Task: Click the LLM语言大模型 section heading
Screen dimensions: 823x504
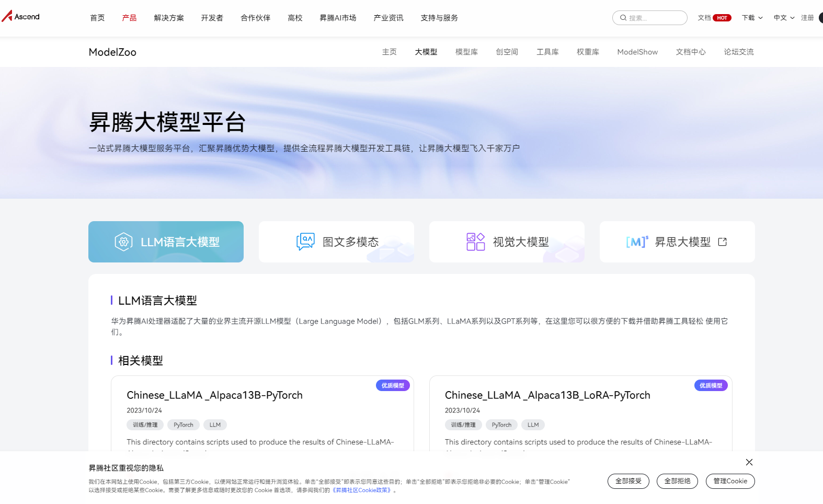Action: [157, 301]
